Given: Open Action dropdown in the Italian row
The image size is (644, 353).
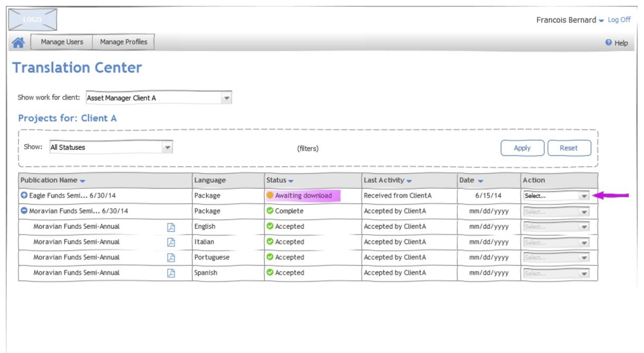Looking at the screenshot, I should 556,243.
